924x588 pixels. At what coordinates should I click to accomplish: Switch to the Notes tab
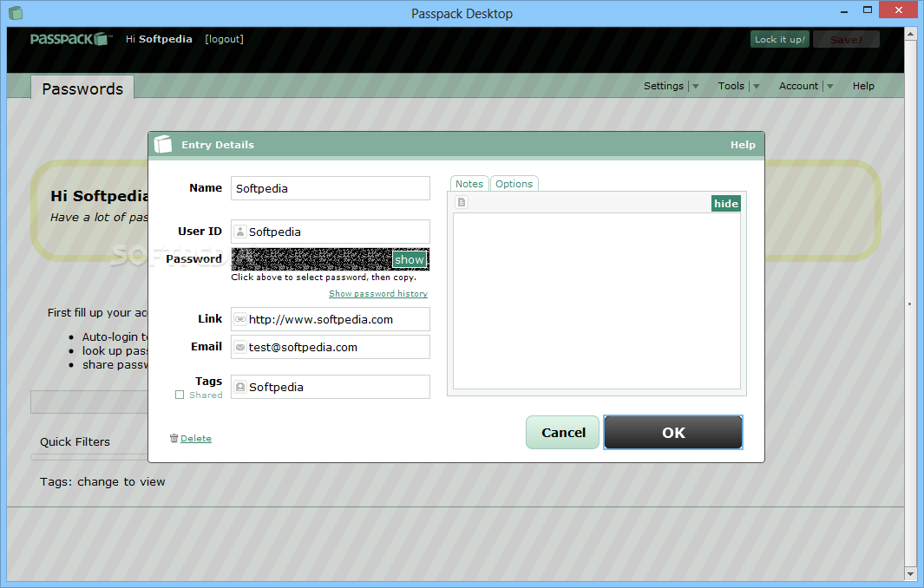coord(469,184)
